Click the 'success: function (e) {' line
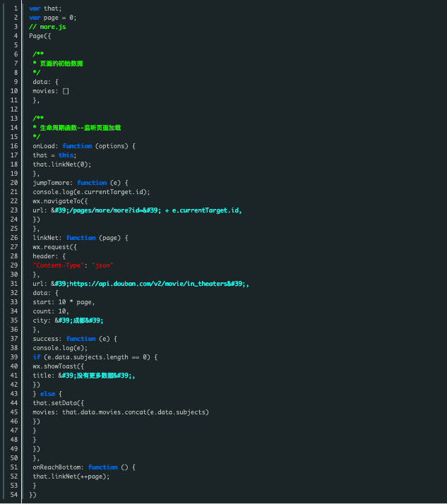The width and height of the screenshot is (447, 504). pos(75,339)
